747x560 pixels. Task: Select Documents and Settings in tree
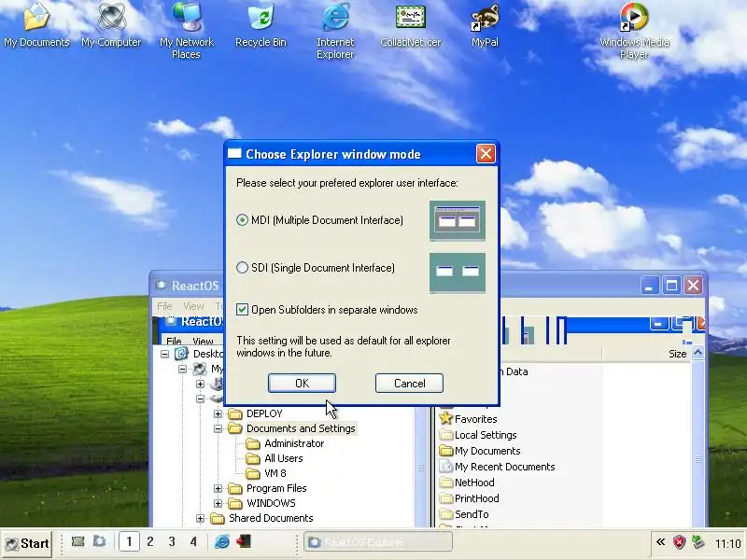(x=292, y=428)
